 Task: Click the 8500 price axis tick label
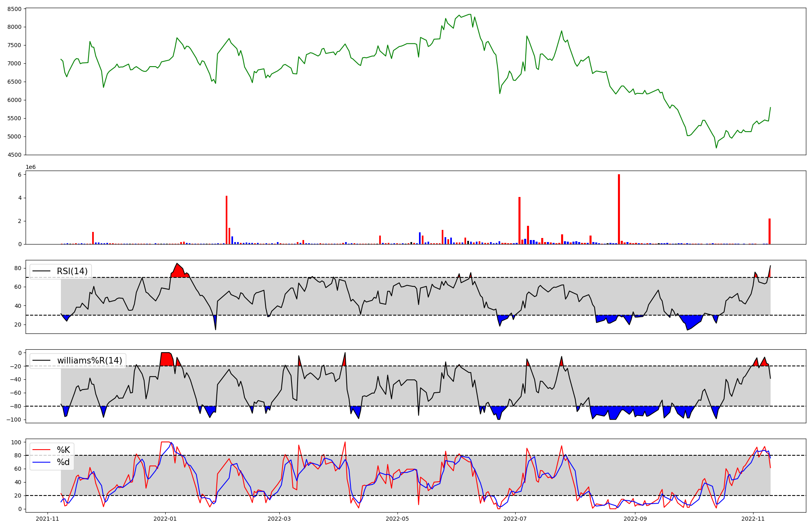(x=14, y=9)
